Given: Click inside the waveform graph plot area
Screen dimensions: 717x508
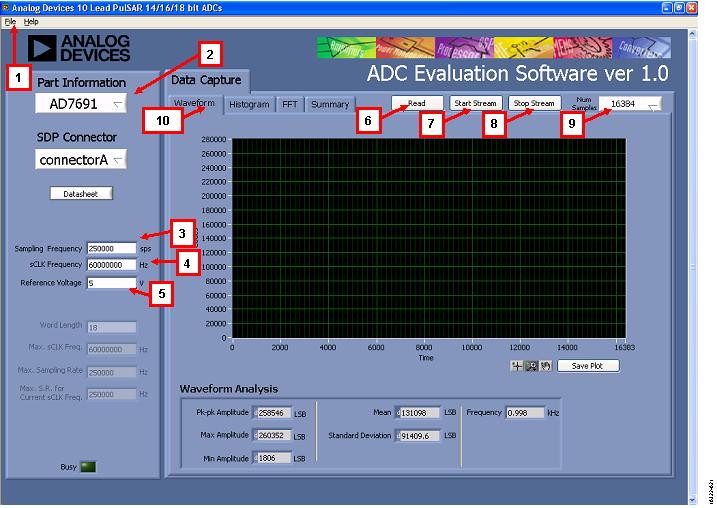Looking at the screenshot, I should (x=429, y=238).
